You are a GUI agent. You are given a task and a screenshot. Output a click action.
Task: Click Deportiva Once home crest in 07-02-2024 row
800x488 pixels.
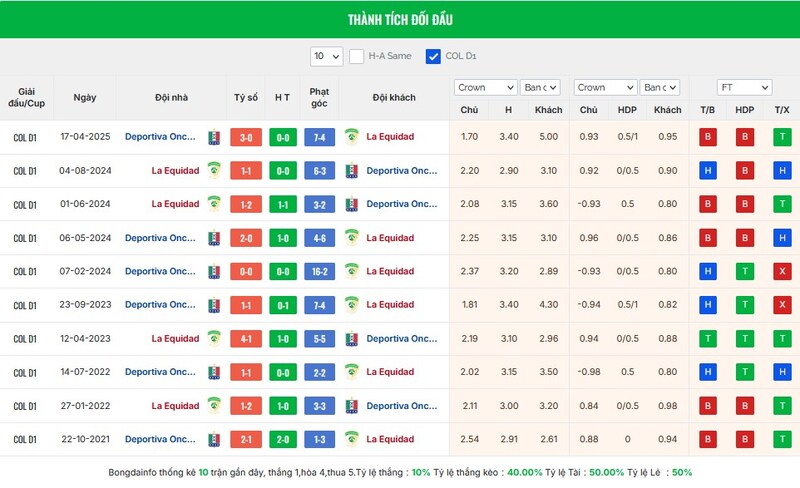pos(213,272)
